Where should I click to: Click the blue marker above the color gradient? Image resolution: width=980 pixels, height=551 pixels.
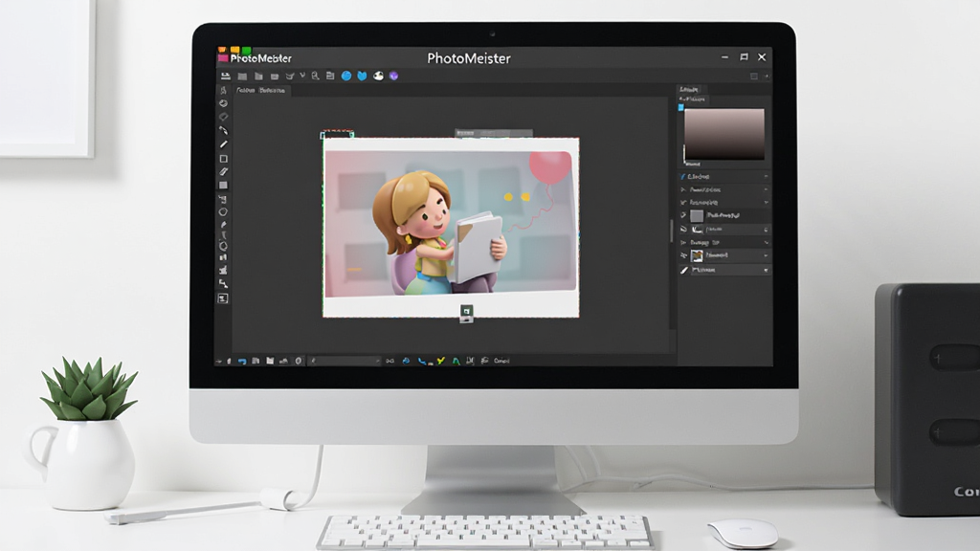[680, 107]
